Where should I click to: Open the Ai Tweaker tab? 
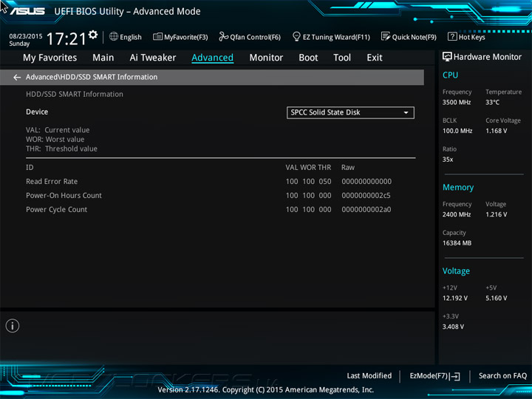click(153, 58)
